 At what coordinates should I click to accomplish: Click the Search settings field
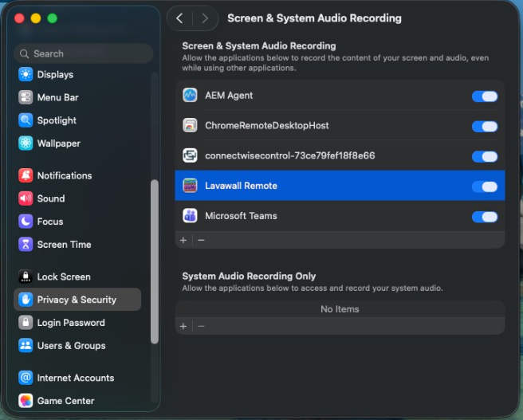coord(84,53)
